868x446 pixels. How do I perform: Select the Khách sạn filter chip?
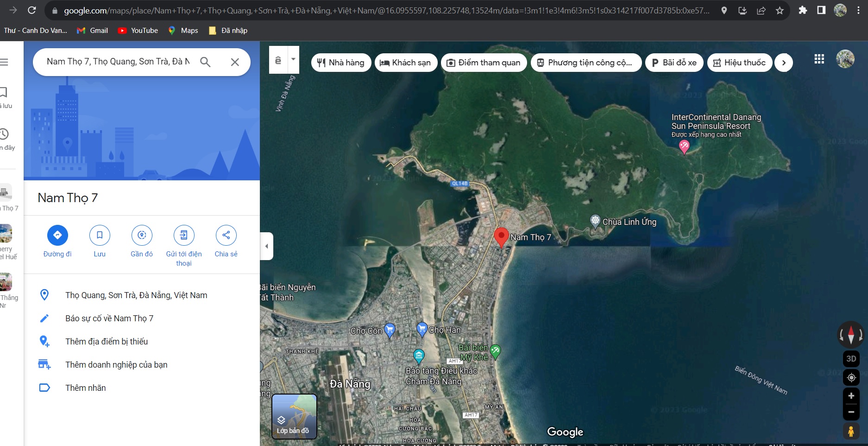pyautogui.click(x=405, y=63)
